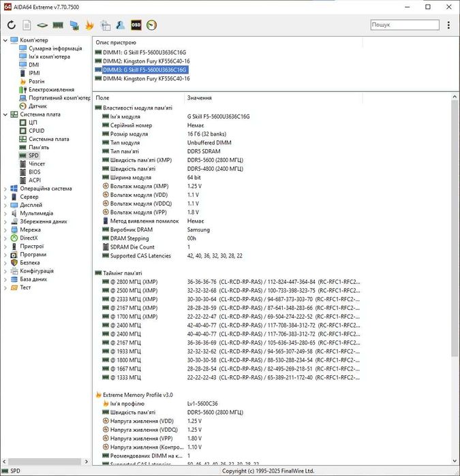The width and height of the screenshot is (460, 476).
Task: Click the memory module toolbar icon
Action: pyautogui.click(x=58, y=25)
